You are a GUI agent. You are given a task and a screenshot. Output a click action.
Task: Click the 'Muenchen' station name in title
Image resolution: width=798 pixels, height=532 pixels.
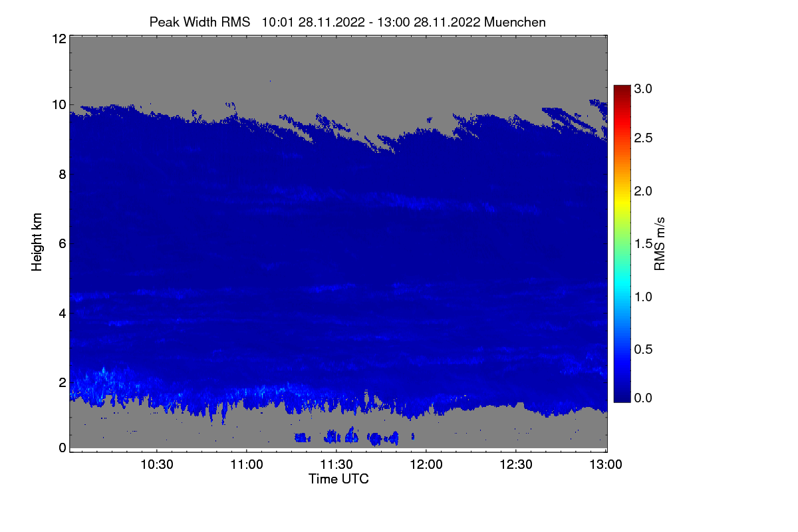(516, 22)
